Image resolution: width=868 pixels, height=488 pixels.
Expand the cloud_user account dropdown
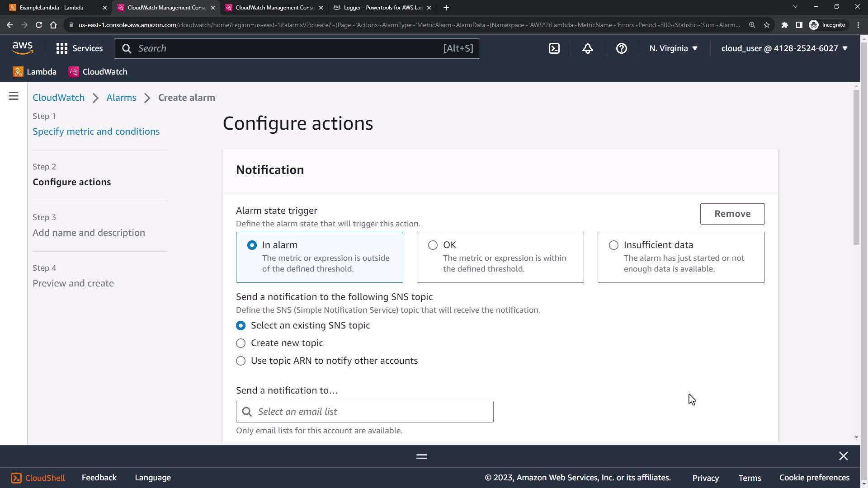coord(784,48)
